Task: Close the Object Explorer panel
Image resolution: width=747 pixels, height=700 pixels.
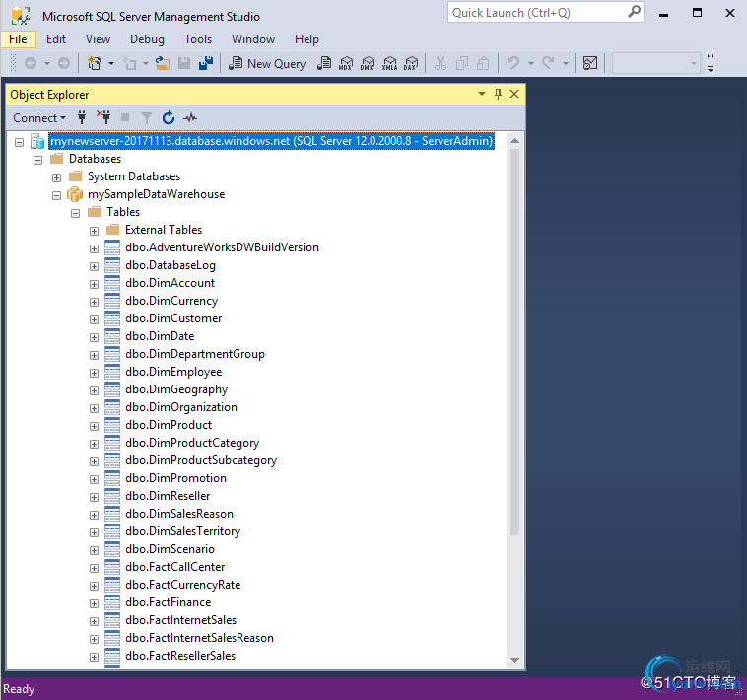Action: coord(514,94)
